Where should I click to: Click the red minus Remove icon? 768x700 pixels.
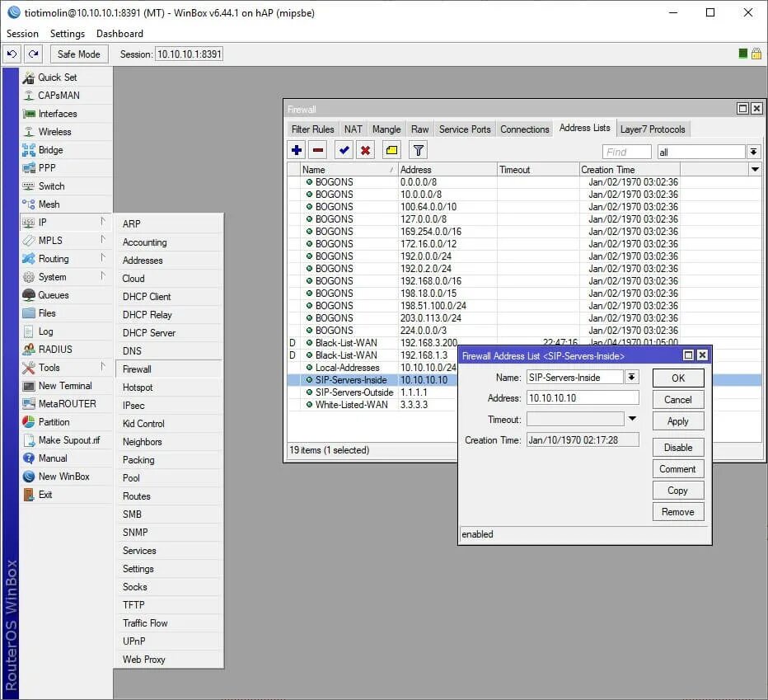[x=318, y=150]
